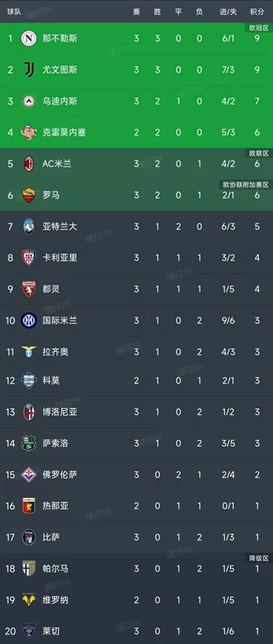The width and height of the screenshot is (273, 644).
Task: Select the Roma (罗马) crest
Action: [x=28, y=195]
